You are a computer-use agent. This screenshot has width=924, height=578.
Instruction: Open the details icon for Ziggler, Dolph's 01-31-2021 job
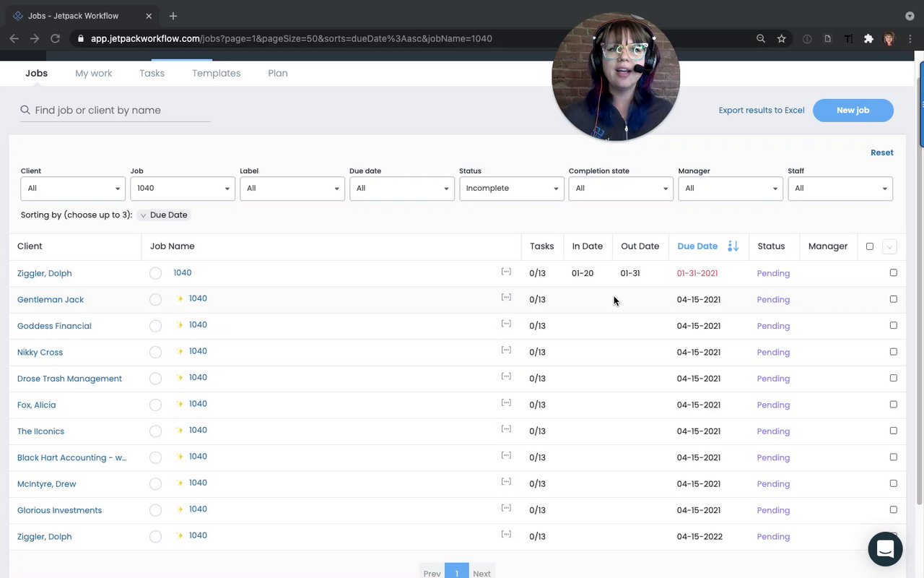(x=506, y=272)
